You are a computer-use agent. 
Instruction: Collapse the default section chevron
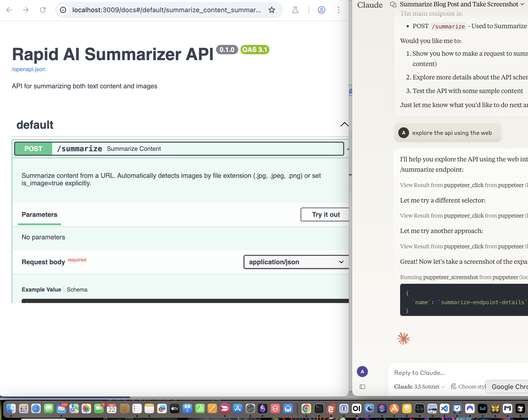(344, 124)
